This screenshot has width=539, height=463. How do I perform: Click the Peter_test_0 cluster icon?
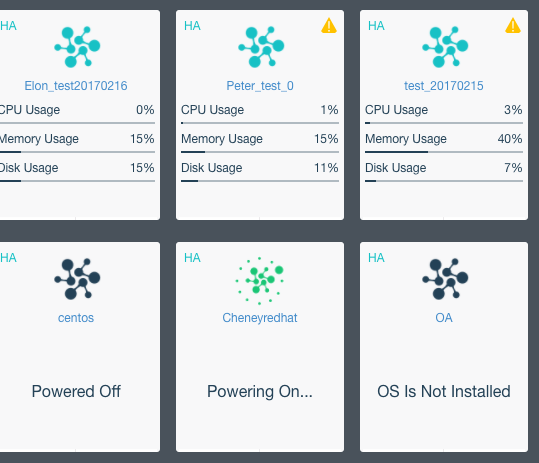pyautogui.click(x=261, y=47)
